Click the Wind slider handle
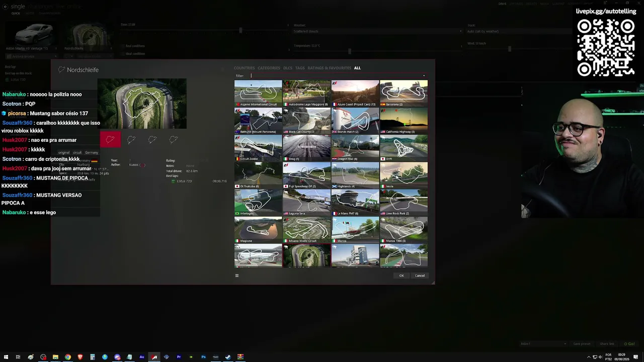The image size is (644, 362). tap(510, 49)
